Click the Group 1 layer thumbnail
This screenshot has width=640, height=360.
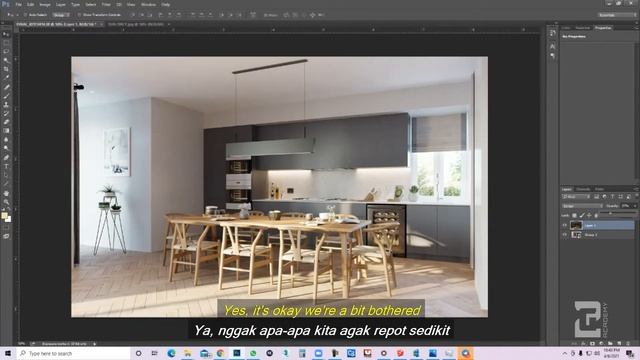point(576,235)
